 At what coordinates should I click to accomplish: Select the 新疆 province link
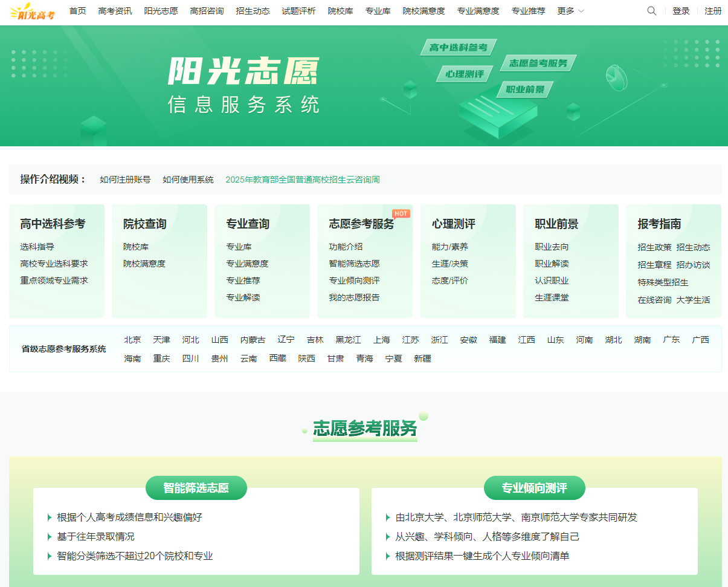tap(422, 358)
